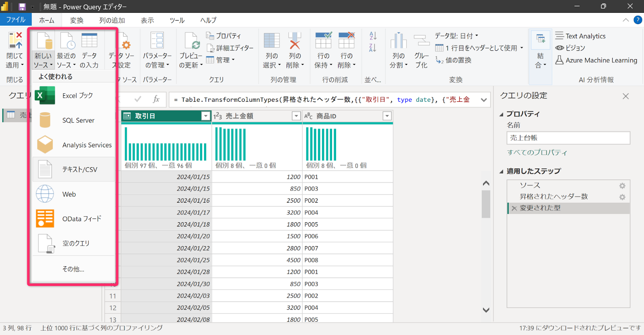
Task: Click the Remove Rows icon
Action: [x=347, y=41]
